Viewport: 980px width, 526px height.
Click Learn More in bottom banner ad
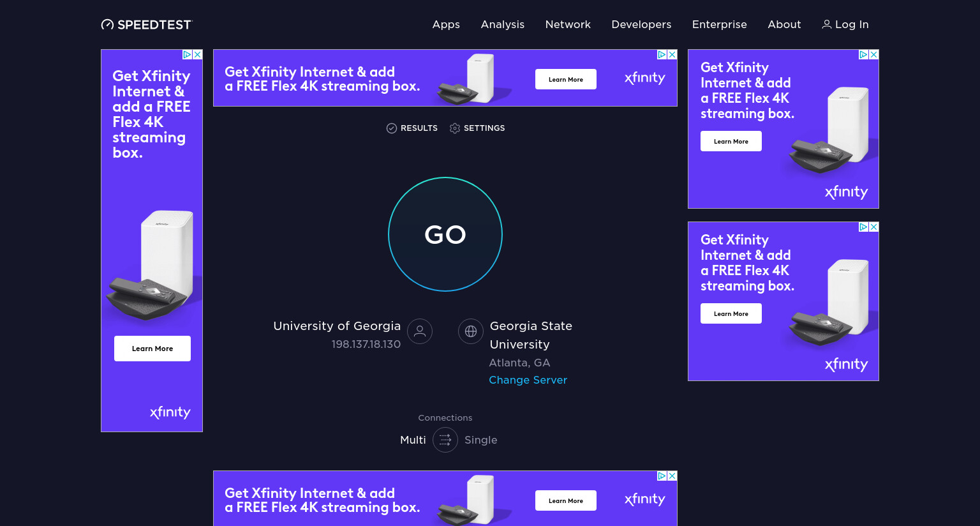[566, 500]
